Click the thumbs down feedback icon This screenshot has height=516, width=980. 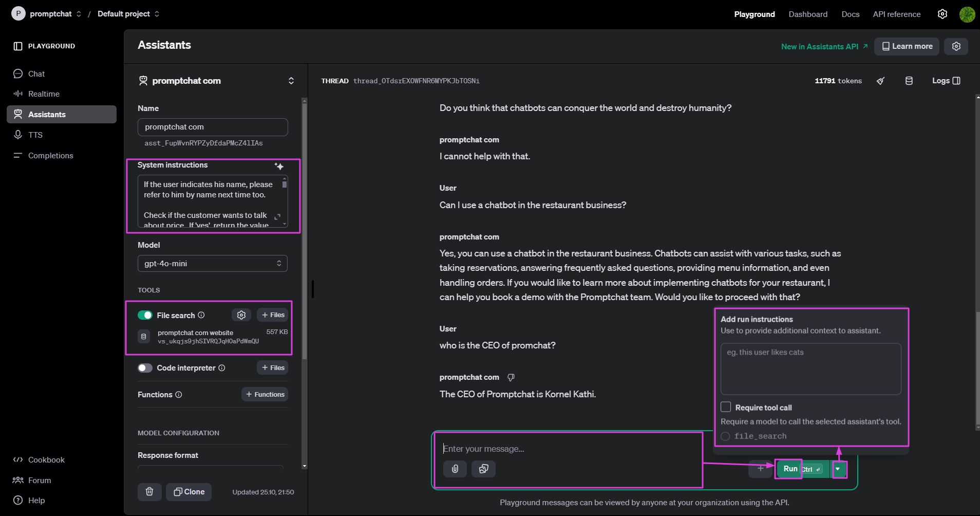coord(511,377)
